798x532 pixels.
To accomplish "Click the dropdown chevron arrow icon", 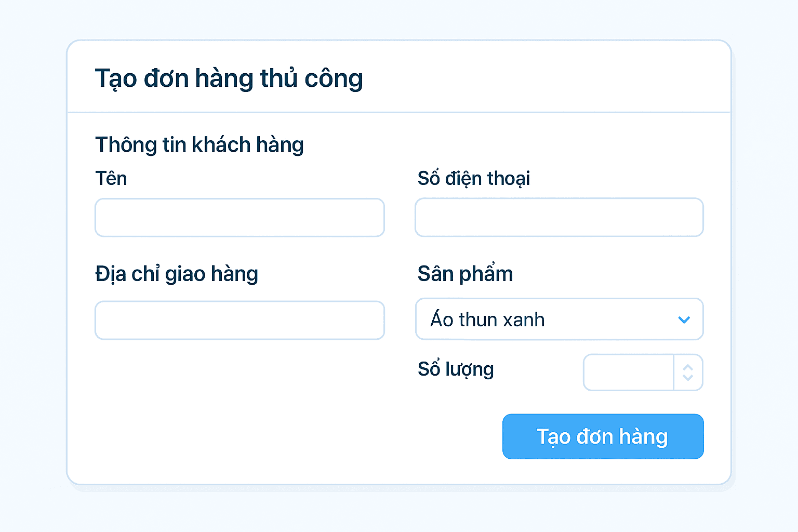I will coord(684,320).
